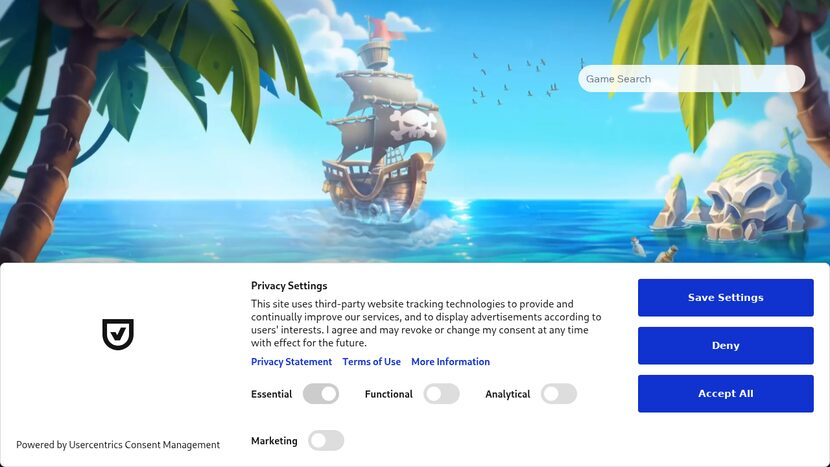Click the Usercentrics shield checkmark logo
This screenshot has height=467, width=830.
pos(118,334)
